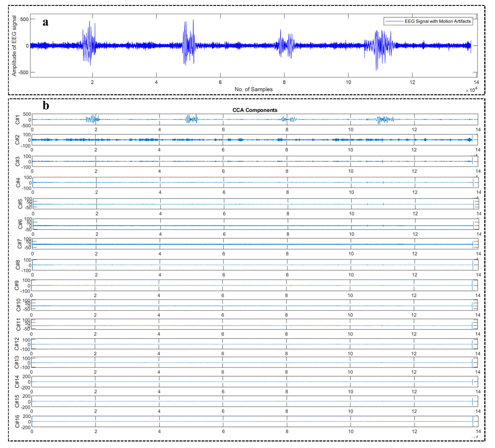Click the C#14 subplot axis label
The width and height of the screenshot is (495, 448).
[x=17, y=381]
